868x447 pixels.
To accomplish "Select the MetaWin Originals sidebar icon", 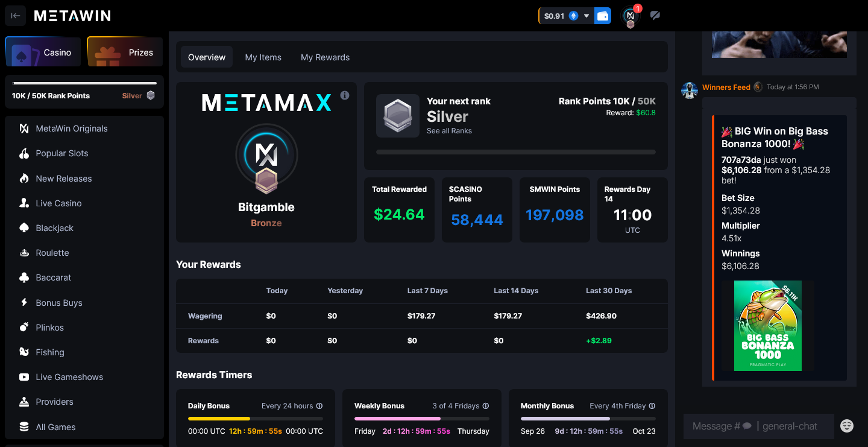I will [24, 128].
